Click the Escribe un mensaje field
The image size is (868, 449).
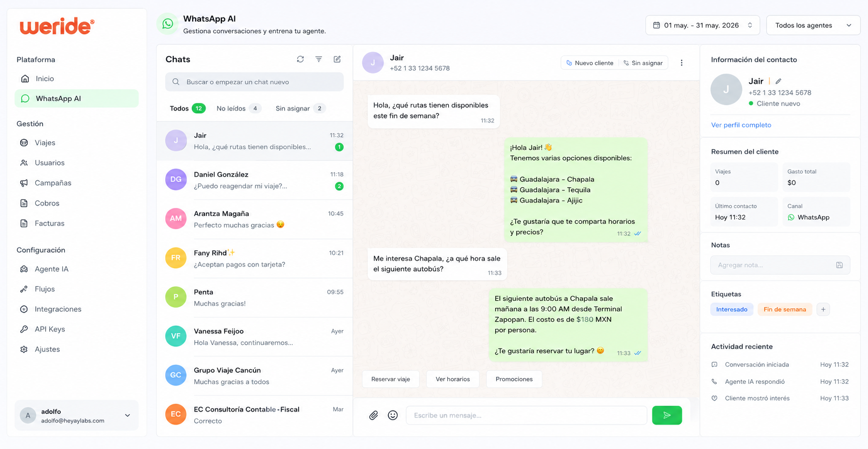527,415
